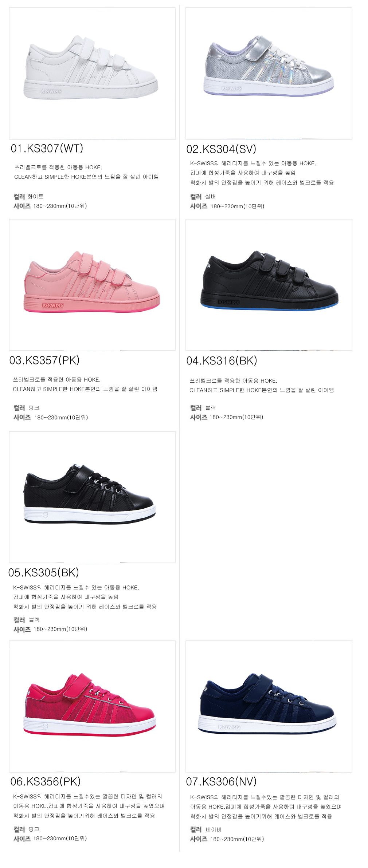Click the black KS316 blue-soled sneaker image

tap(269, 285)
